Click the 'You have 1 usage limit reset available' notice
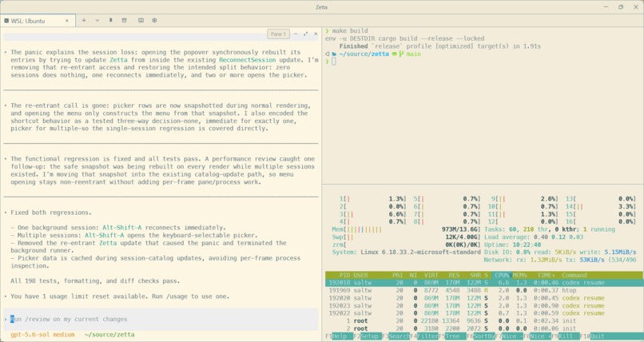 point(120,296)
